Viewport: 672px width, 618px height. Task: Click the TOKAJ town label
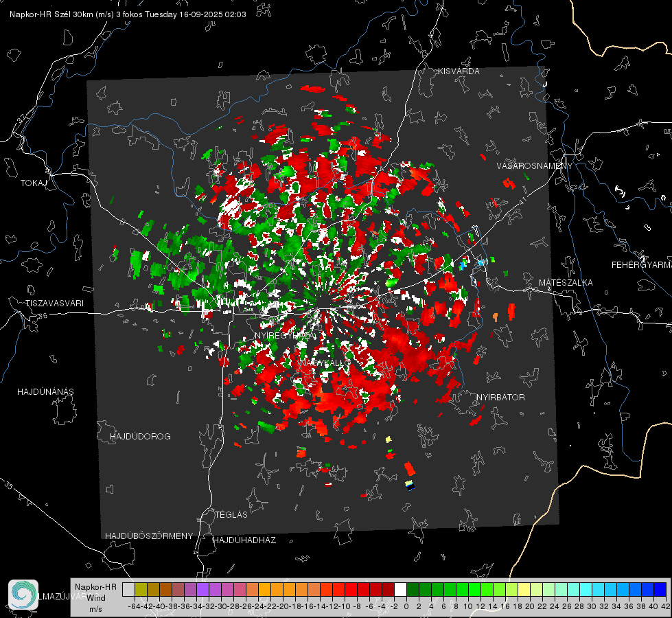click(x=34, y=183)
